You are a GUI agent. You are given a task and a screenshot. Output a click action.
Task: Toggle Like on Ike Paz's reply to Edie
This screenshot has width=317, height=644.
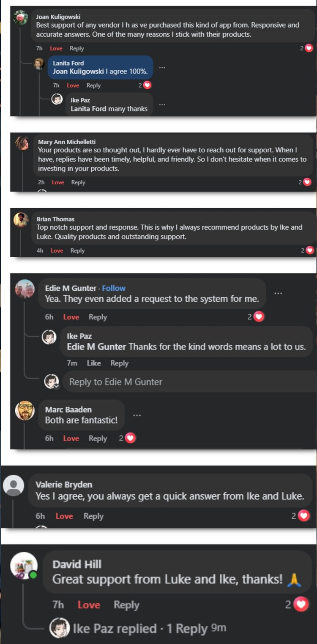click(x=94, y=363)
